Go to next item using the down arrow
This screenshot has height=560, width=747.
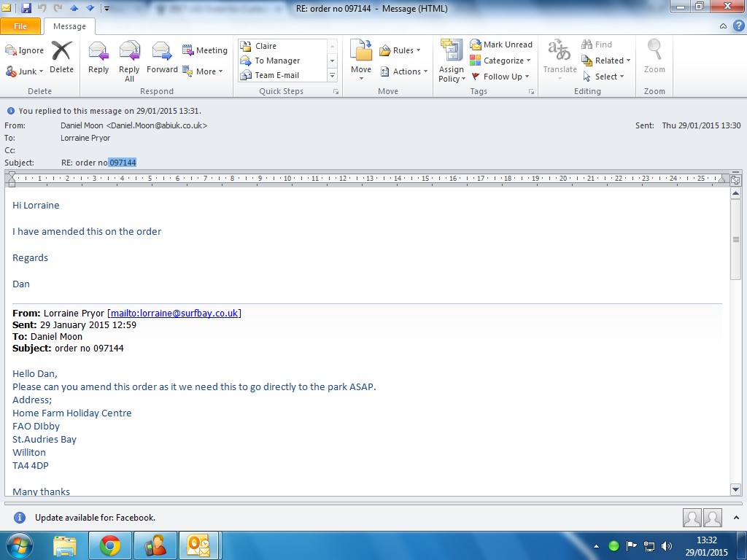90,7
